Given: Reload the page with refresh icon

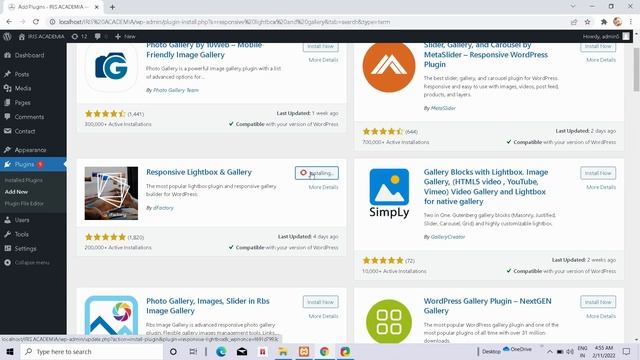Looking at the screenshot, I should 36,22.
